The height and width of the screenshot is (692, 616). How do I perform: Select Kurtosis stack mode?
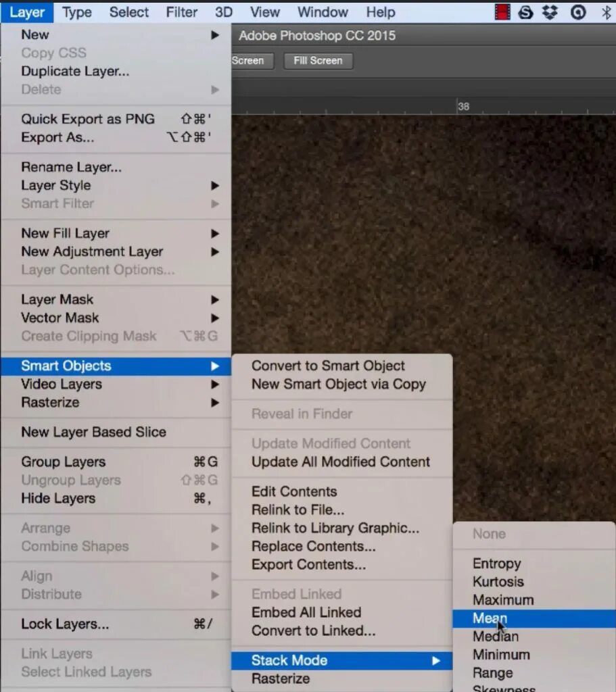click(534, 582)
